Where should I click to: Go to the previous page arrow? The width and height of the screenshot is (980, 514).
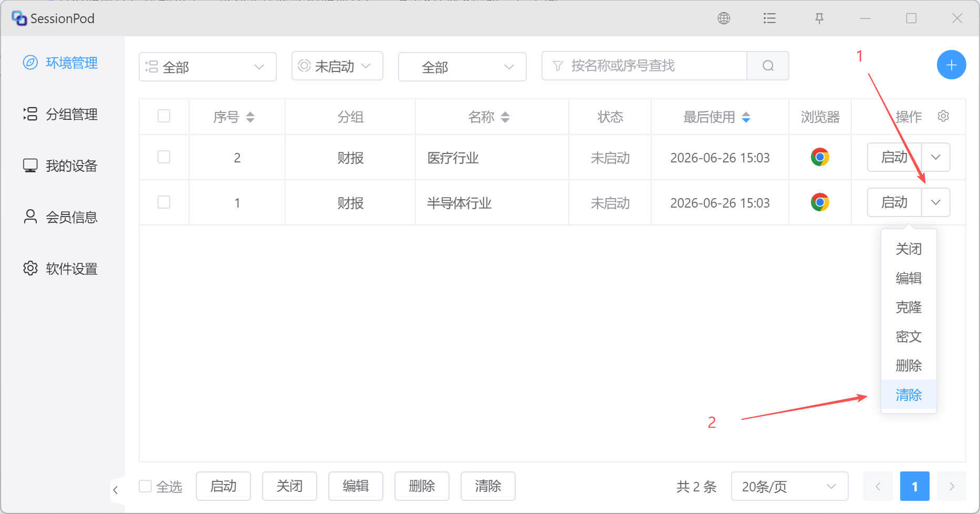(x=878, y=486)
